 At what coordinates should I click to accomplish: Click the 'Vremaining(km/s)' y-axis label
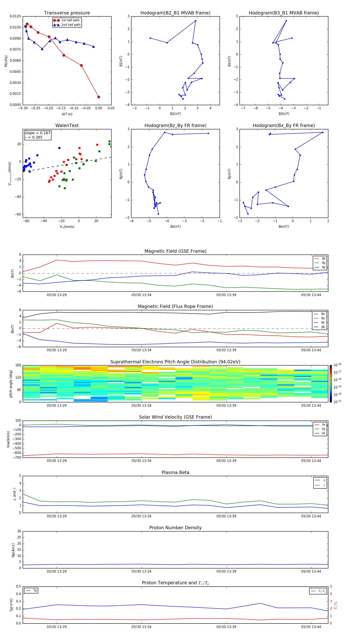click(10, 173)
